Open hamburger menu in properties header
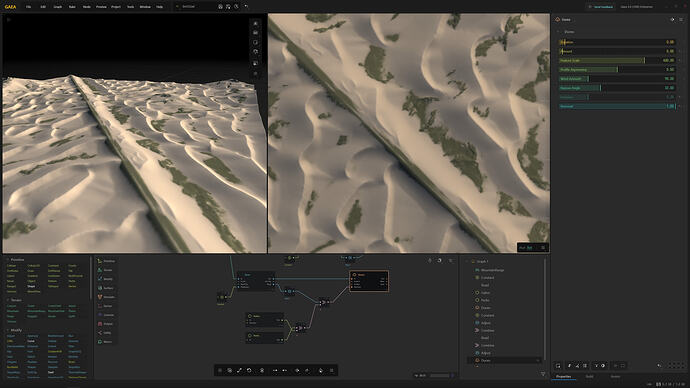 click(681, 19)
